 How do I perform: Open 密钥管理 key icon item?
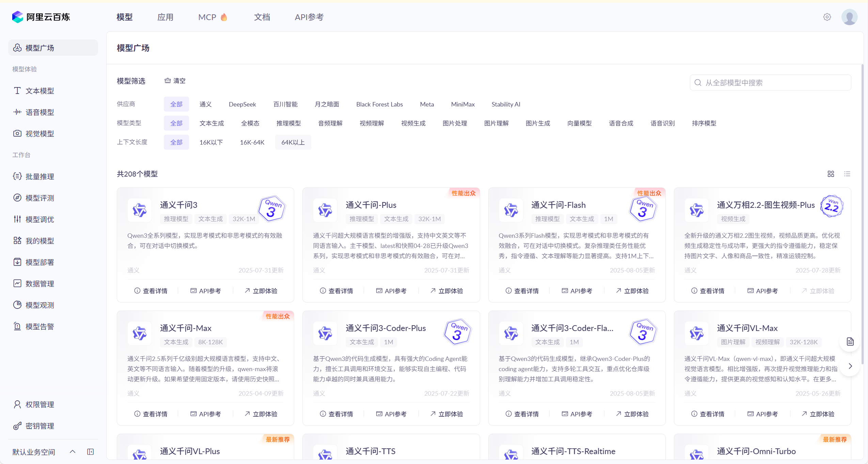click(17, 426)
